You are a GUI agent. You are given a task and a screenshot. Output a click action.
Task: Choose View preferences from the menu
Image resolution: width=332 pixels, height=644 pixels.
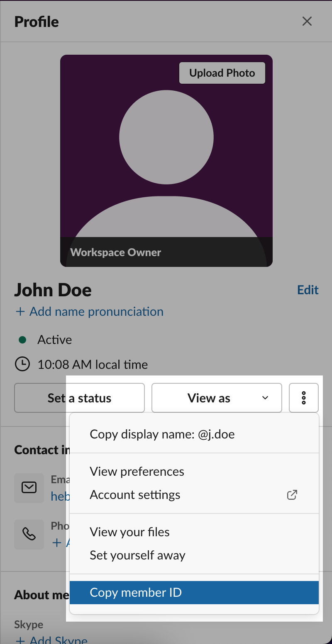click(137, 472)
